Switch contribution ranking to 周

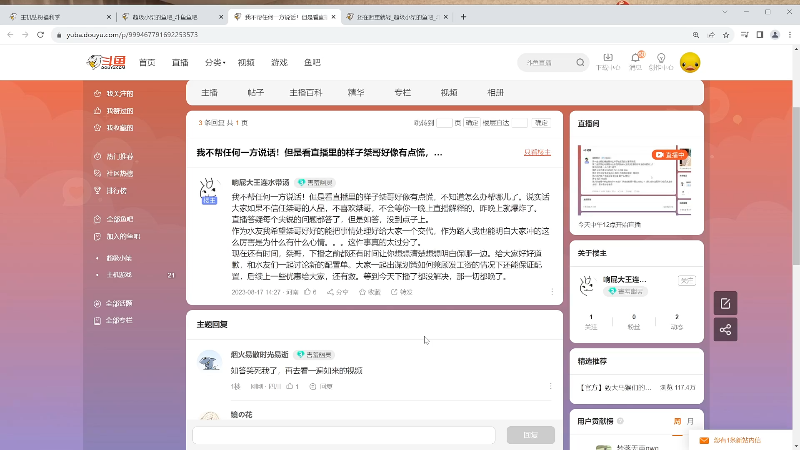click(x=677, y=421)
